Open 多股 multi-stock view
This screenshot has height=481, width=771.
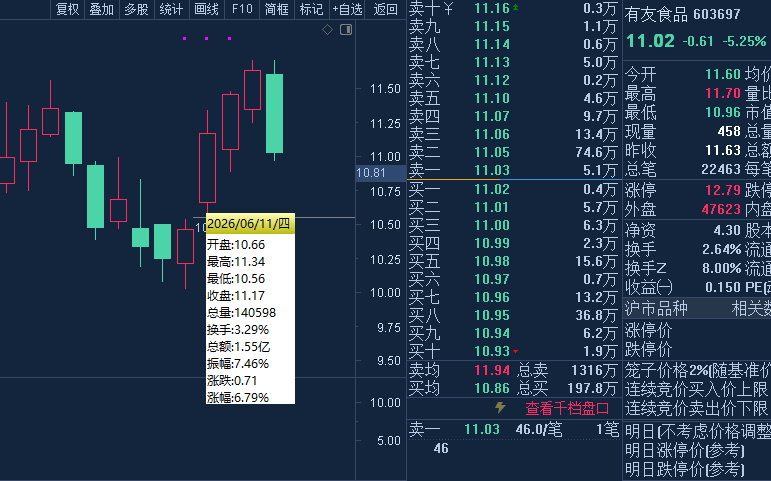tap(137, 9)
